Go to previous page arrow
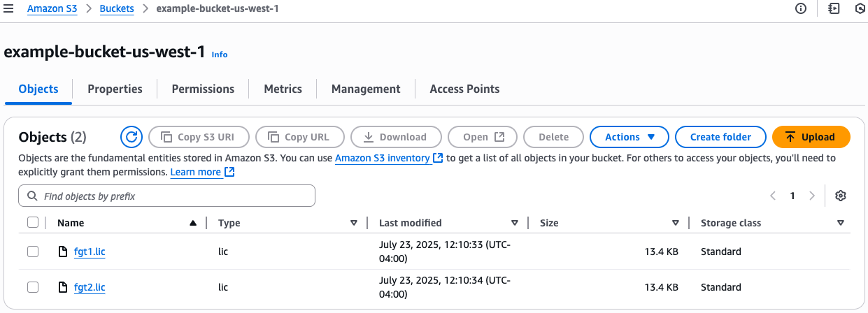 [x=773, y=196]
